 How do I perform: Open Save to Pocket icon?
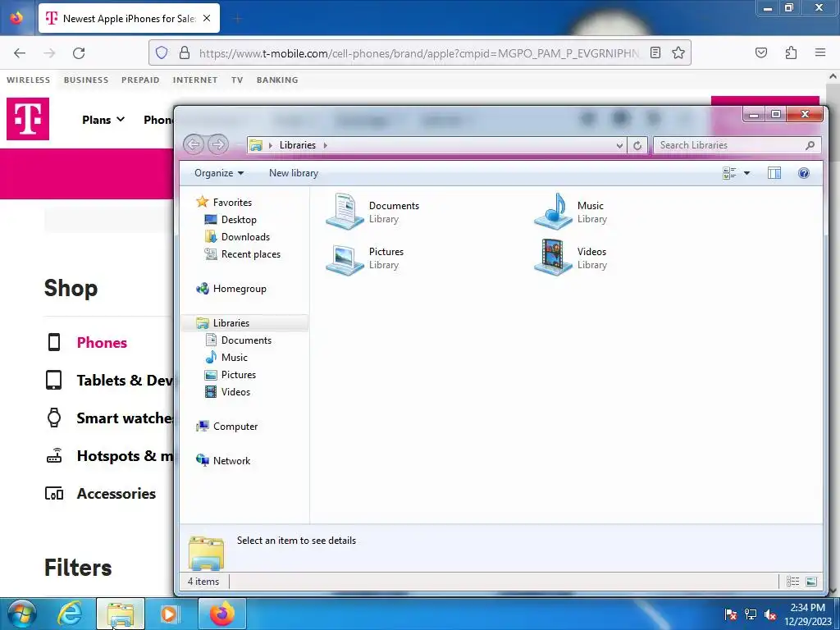[760, 52]
